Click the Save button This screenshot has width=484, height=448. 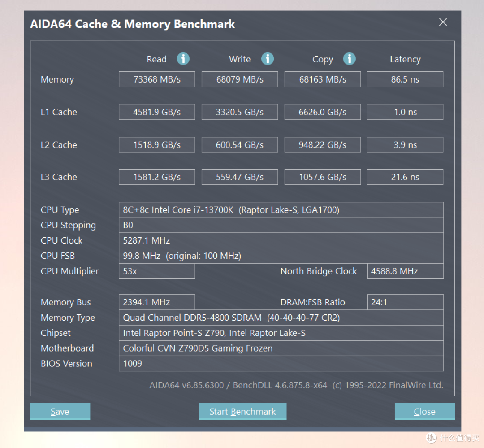[x=60, y=411]
